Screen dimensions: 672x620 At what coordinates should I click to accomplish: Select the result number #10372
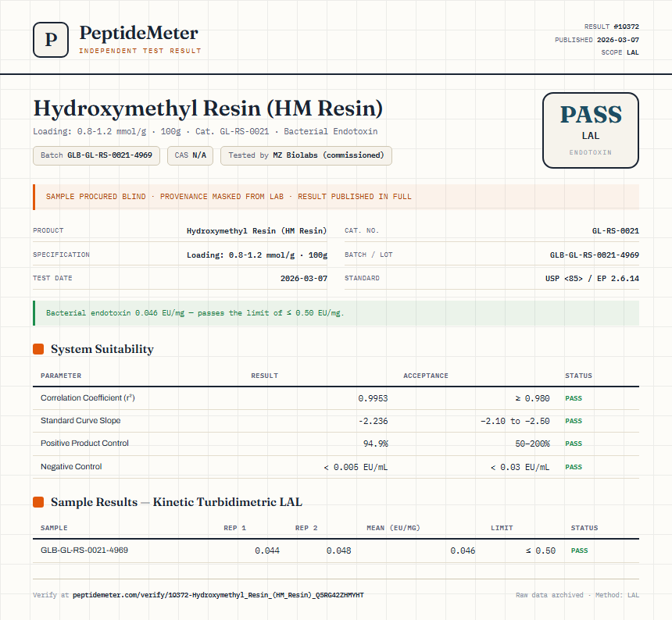click(x=626, y=27)
